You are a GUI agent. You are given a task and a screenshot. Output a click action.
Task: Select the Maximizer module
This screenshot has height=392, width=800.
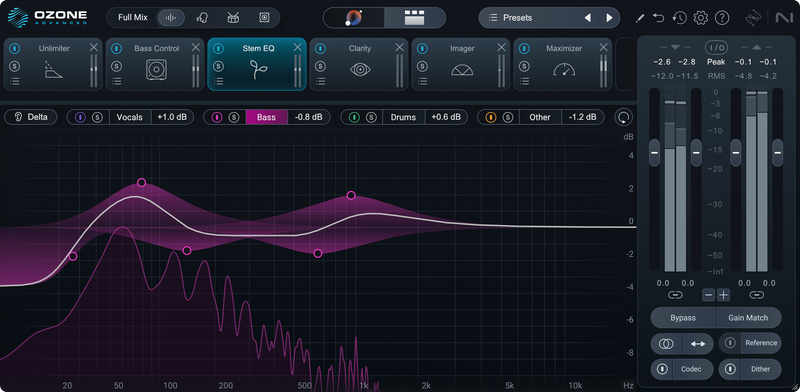[x=563, y=64]
